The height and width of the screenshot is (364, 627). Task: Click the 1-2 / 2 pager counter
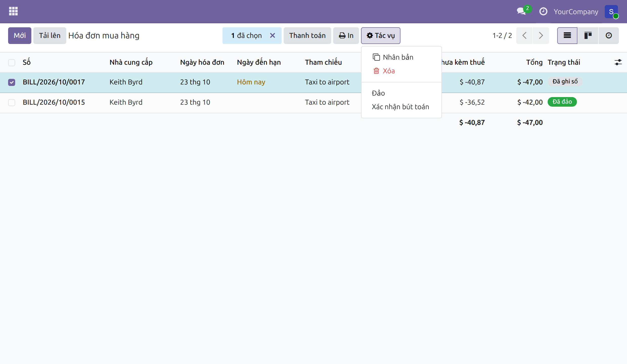502,35
